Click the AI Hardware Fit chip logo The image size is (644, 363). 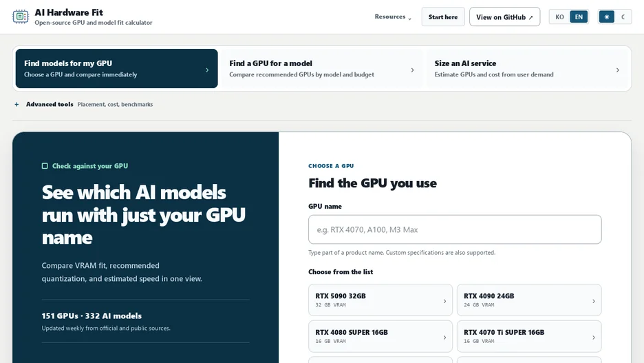point(20,17)
